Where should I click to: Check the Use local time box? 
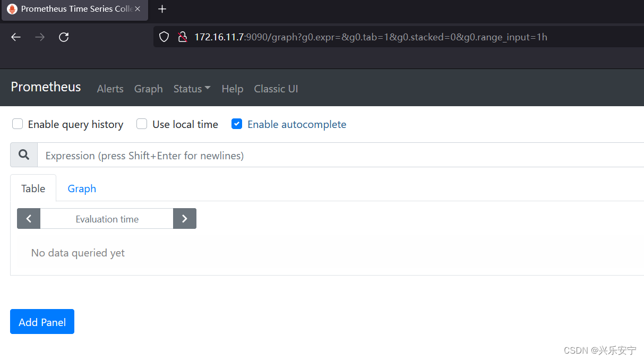coord(142,124)
